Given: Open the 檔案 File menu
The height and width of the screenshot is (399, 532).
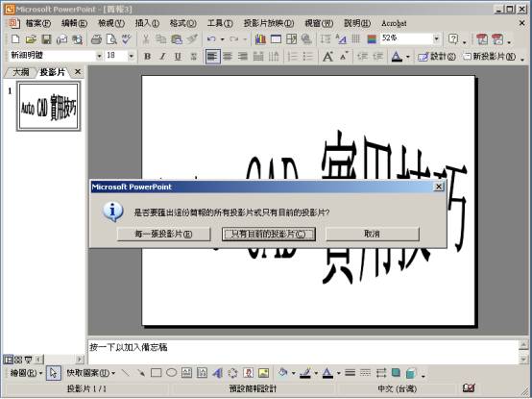Looking at the screenshot, I should [x=38, y=23].
